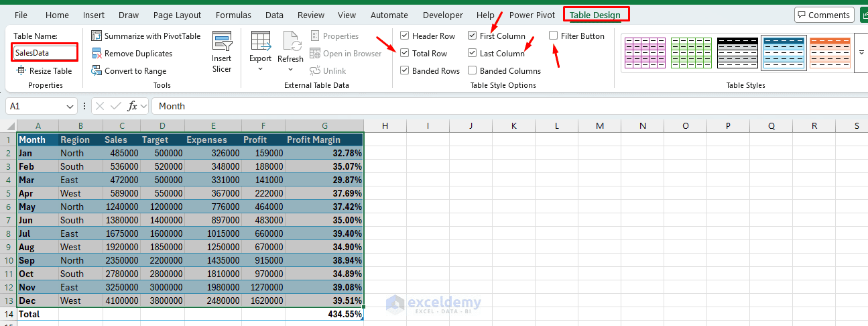Toggle the Banded Rows checkbox
The width and height of the screenshot is (868, 326).
tap(405, 71)
